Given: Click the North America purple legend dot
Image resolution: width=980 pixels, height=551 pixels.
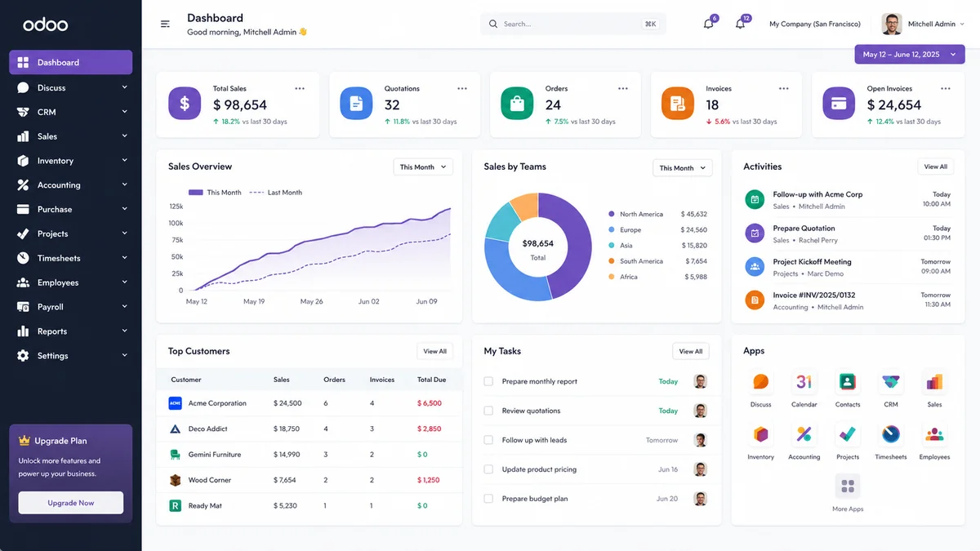Looking at the screenshot, I should (x=611, y=214).
